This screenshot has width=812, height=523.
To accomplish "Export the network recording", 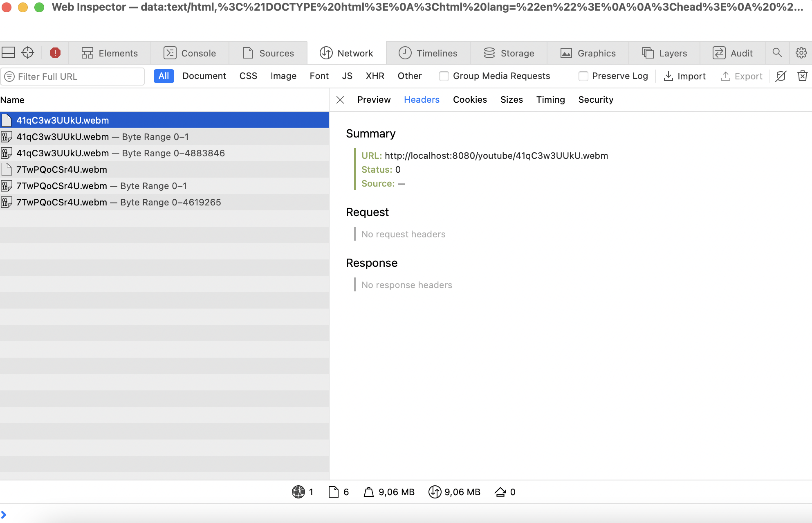I will coord(741,76).
